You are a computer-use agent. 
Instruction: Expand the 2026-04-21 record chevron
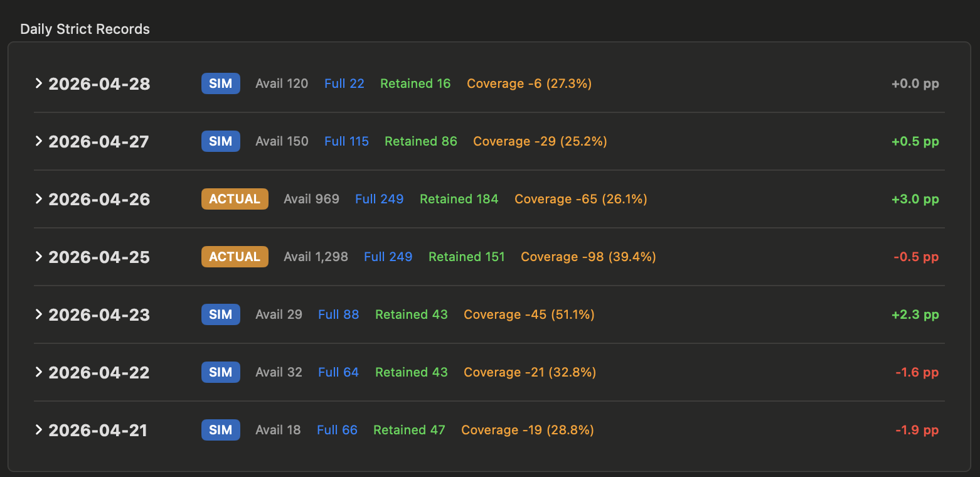pos(39,430)
